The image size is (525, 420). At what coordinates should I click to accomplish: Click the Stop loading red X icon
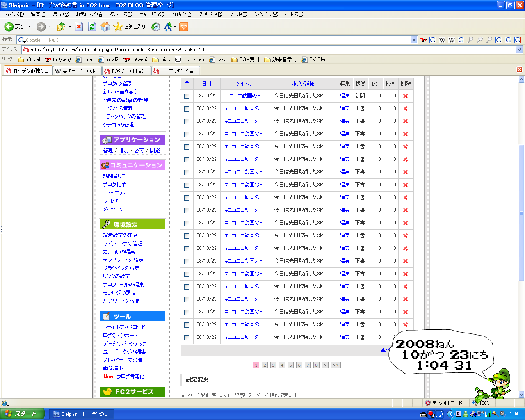click(79, 27)
